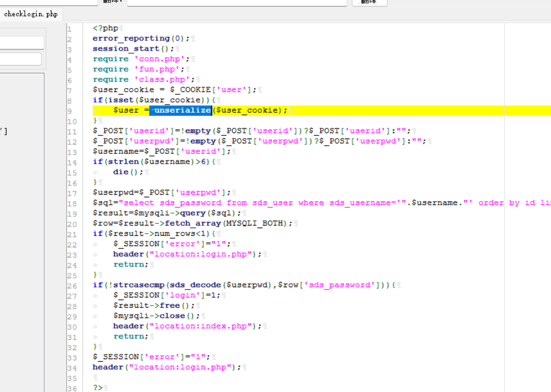Image resolution: width=551 pixels, height=392 pixels.
Task: Click the '$result->free();' line
Action: click(154, 306)
